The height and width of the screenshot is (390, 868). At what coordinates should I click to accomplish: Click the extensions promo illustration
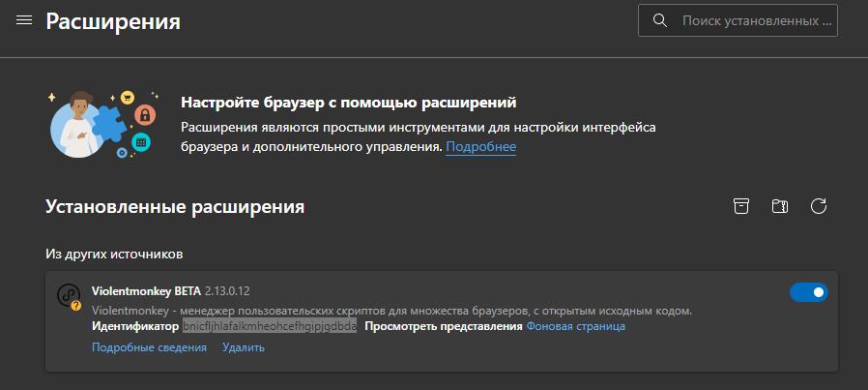coord(103,125)
